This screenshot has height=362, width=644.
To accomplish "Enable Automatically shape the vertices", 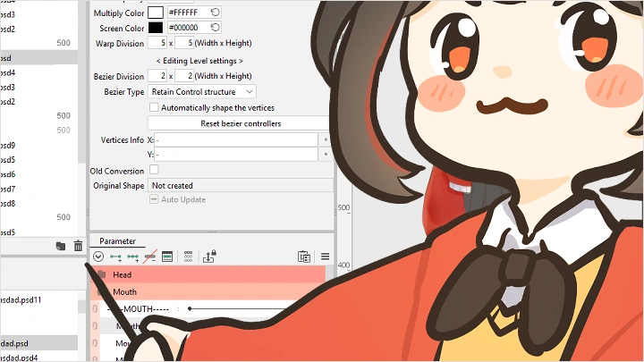I will tap(154, 107).
